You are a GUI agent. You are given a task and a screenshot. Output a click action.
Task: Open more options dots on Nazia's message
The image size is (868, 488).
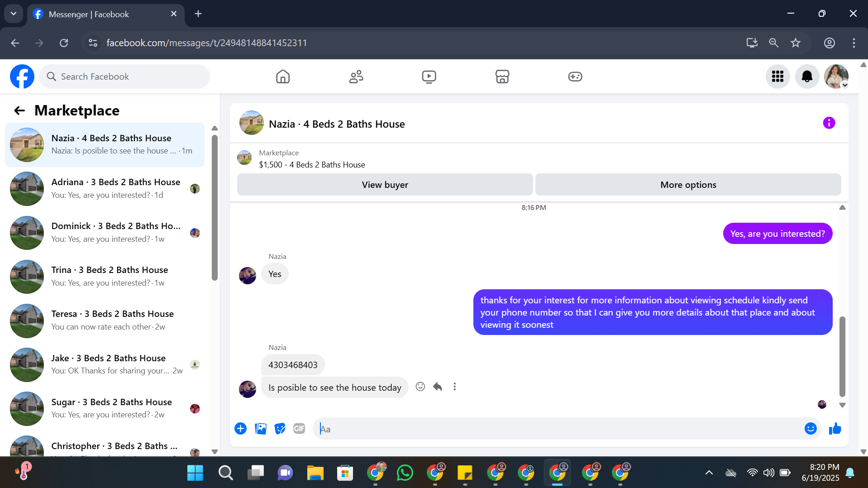pos(455,387)
